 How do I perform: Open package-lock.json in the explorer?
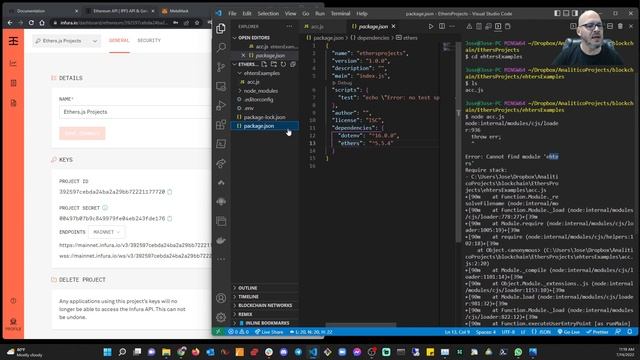[x=264, y=117]
